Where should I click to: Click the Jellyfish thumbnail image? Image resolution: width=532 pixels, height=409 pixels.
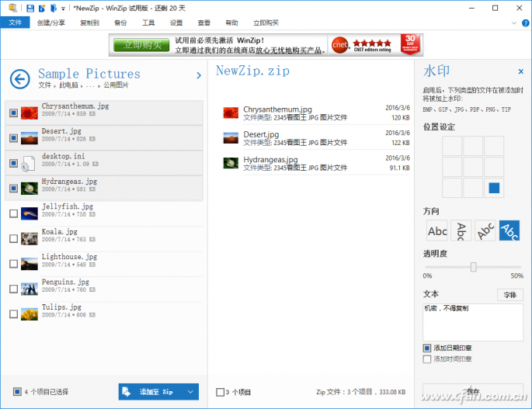pyautogui.click(x=30, y=213)
